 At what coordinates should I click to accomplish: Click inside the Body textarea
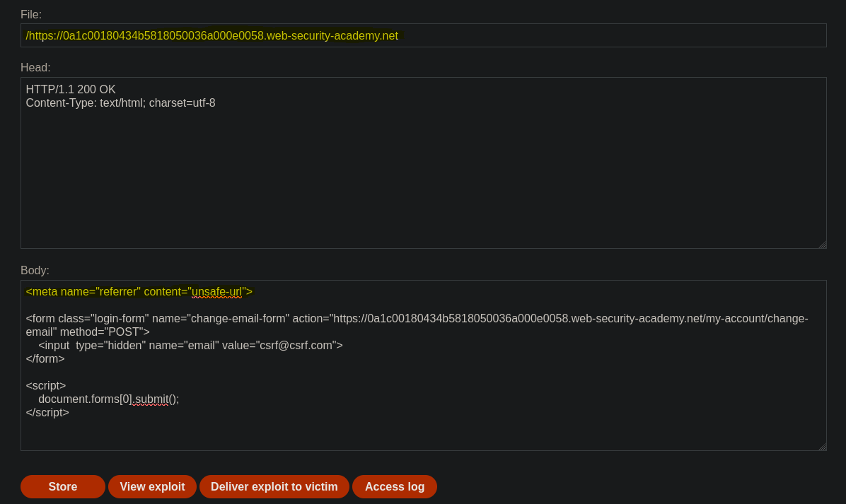click(424, 365)
